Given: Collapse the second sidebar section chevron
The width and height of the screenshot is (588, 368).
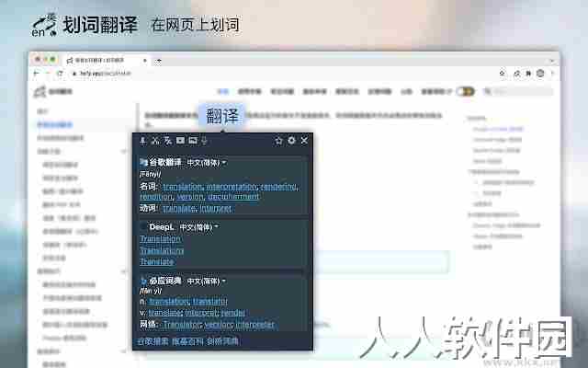Looking at the screenshot, I should click(124, 271).
